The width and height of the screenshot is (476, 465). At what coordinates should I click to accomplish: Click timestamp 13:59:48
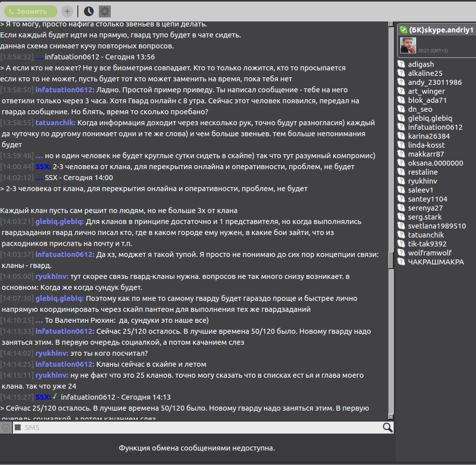[x=17, y=156]
